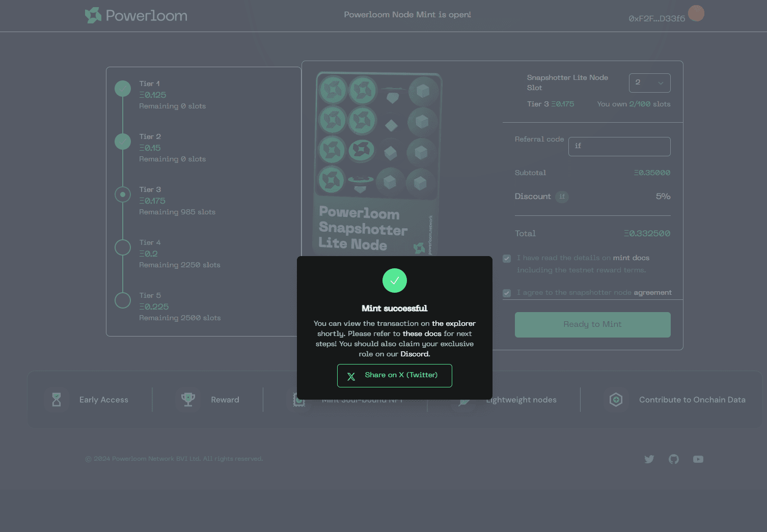Click the 'Remaining 2250 slots' text

tap(180, 265)
